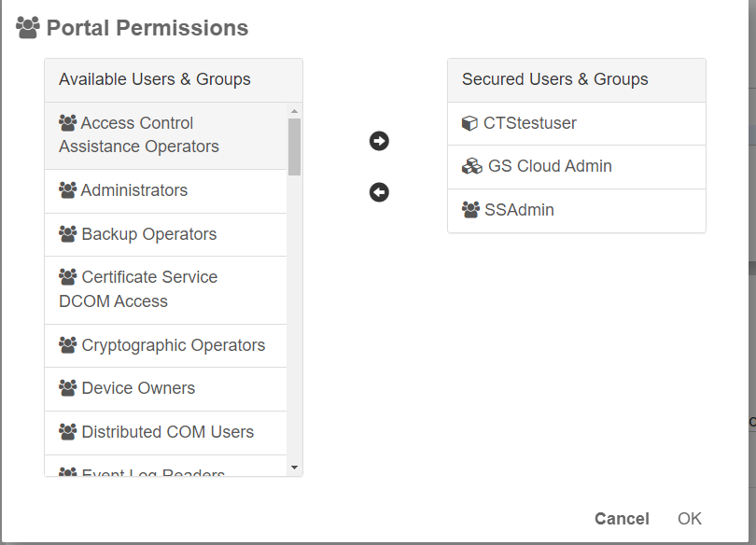Click the available list scrollbar thumb
756x545 pixels.
[x=294, y=147]
